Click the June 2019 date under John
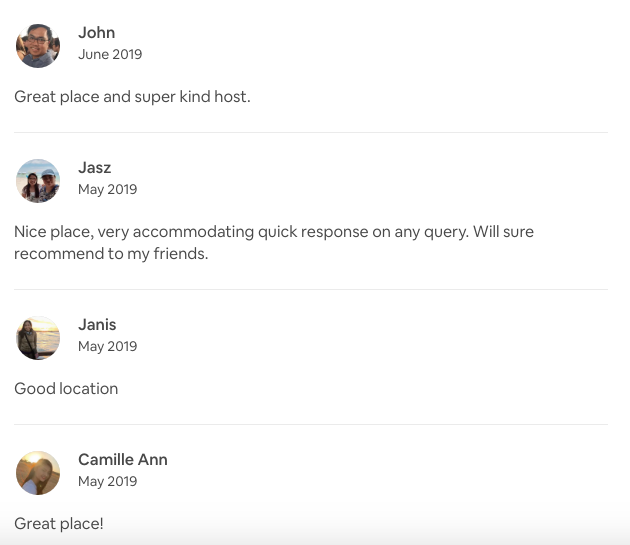630x545 pixels. (110, 54)
